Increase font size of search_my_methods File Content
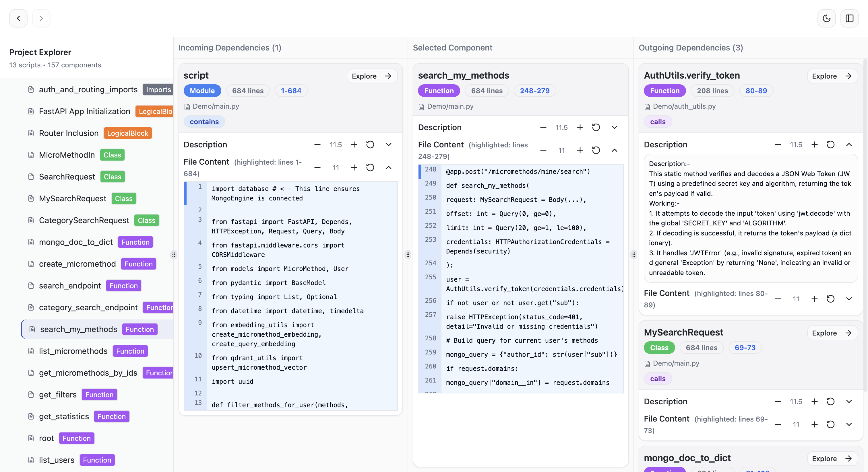868x472 pixels. (x=580, y=150)
